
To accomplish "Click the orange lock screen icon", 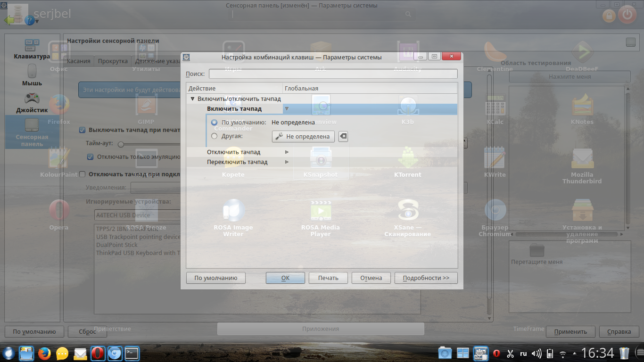I will pos(609,16).
